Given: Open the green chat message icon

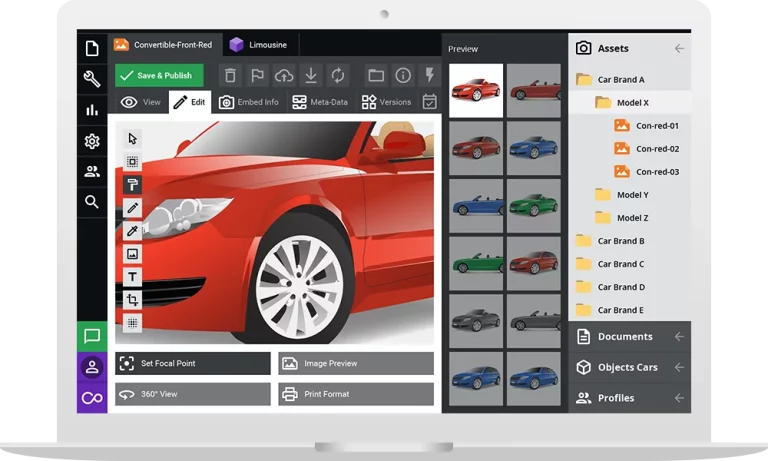Looking at the screenshot, I should (92, 337).
